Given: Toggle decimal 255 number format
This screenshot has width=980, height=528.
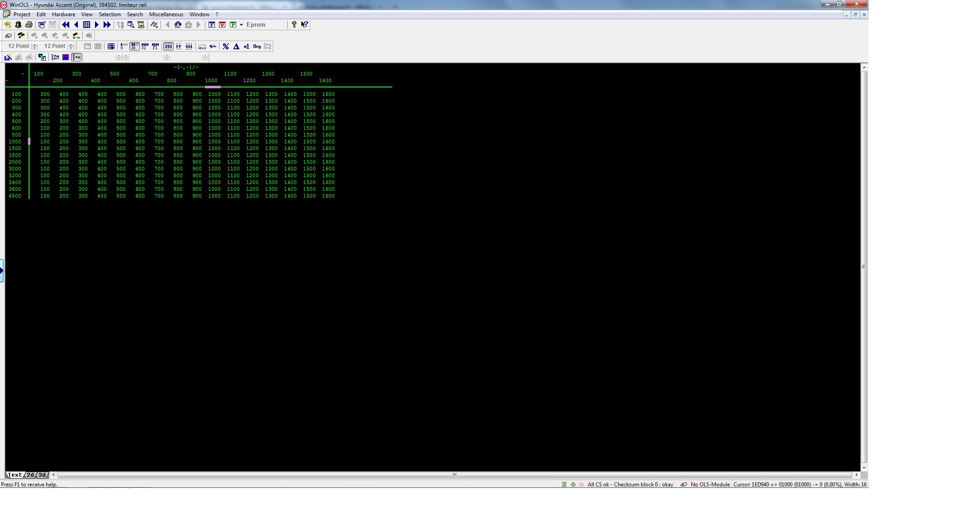Looking at the screenshot, I should 168,47.
